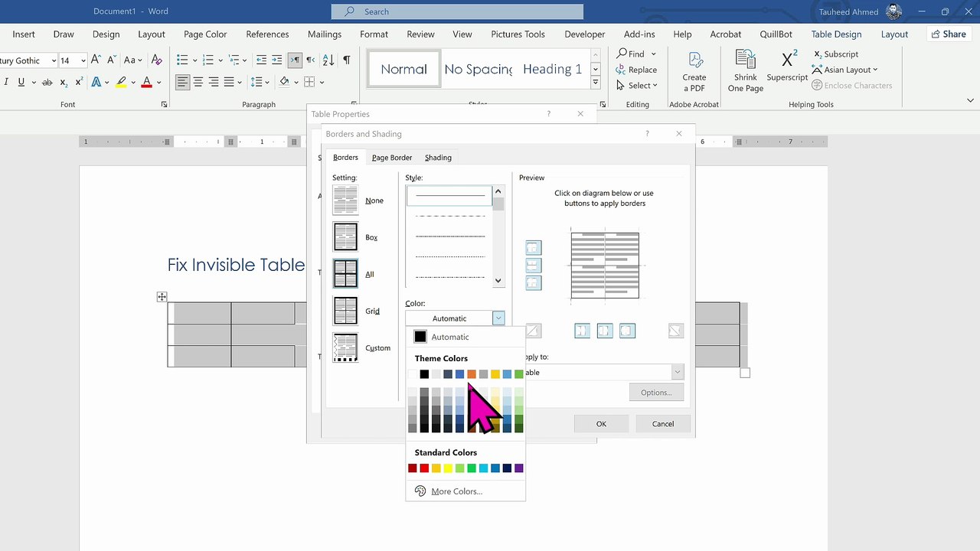Apply Center alignment from the ribbon

tap(198, 82)
